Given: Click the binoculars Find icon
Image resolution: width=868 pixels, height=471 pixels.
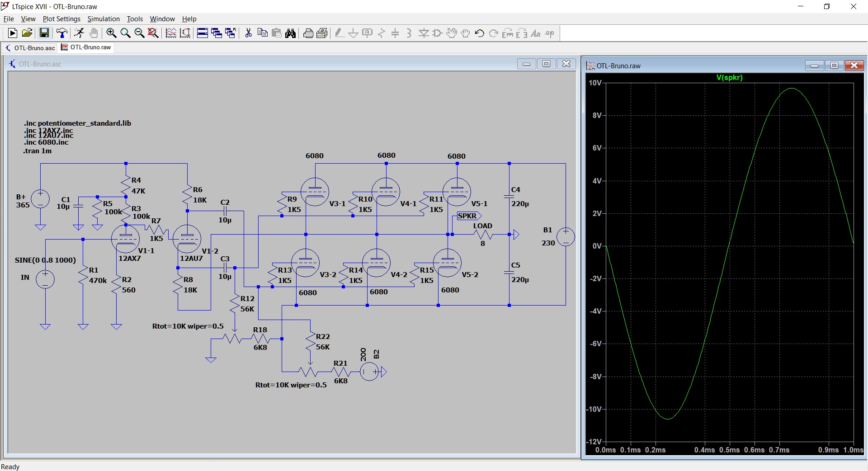Looking at the screenshot, I should (x=291, y=33).
